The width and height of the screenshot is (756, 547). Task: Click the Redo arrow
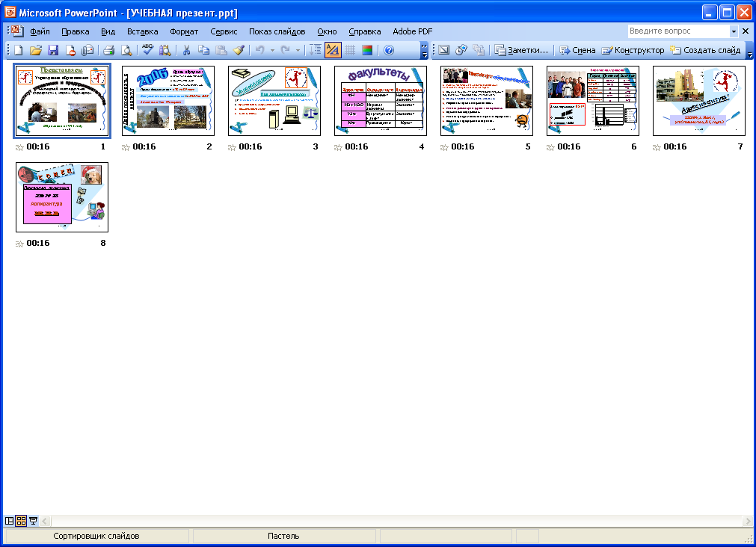click(x=286, y=50)
